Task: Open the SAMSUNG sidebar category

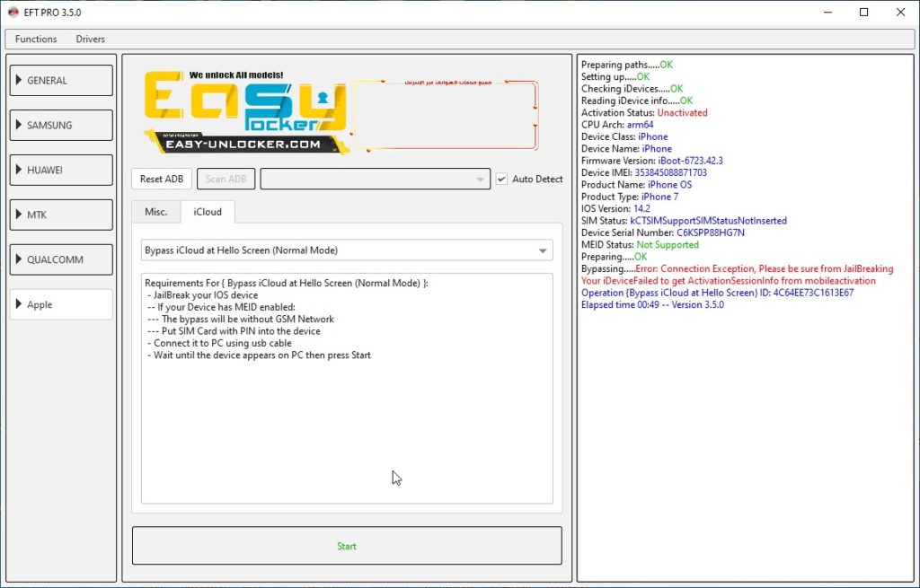Action: 61,125
